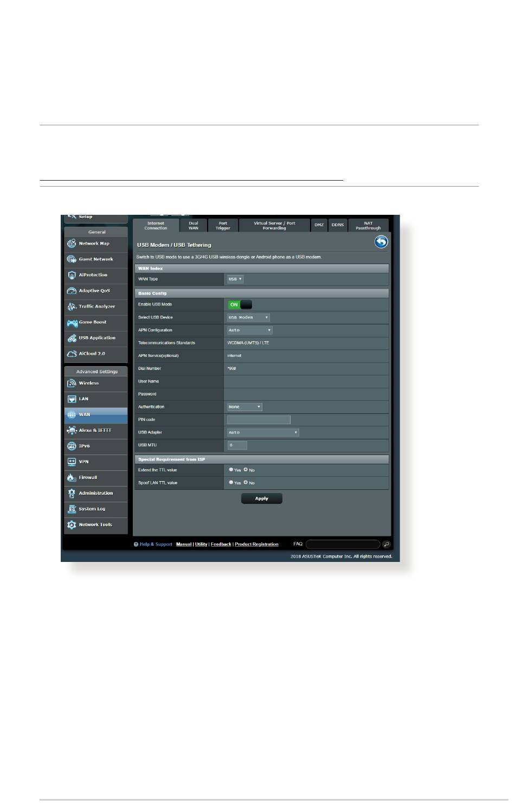Click the USB MTU input field
Viewport: 515px width, 812px height.
coord(237,445)
